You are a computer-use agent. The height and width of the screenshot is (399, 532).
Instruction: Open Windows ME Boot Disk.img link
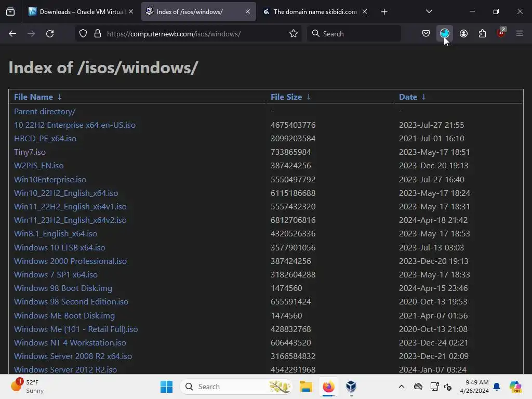[x=64, y=315]
